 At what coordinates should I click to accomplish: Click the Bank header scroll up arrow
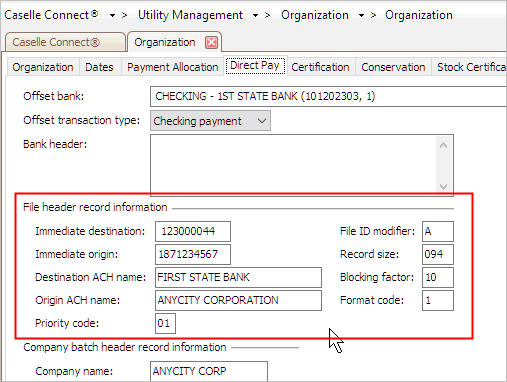(x=443, y=145)
